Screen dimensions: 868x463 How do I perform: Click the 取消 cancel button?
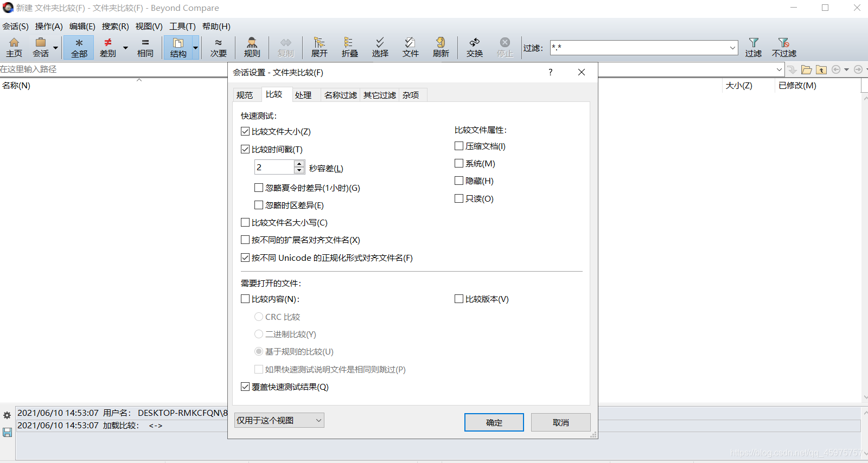(x=561, y=422)
